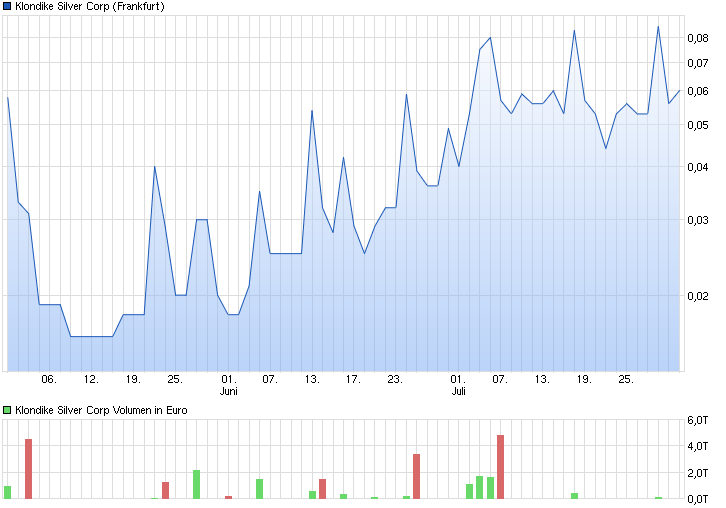This screenshot has height=508, width=726.
Task: Click the green volume bar near 07. Juni
Action: click(x=259, y=489)
